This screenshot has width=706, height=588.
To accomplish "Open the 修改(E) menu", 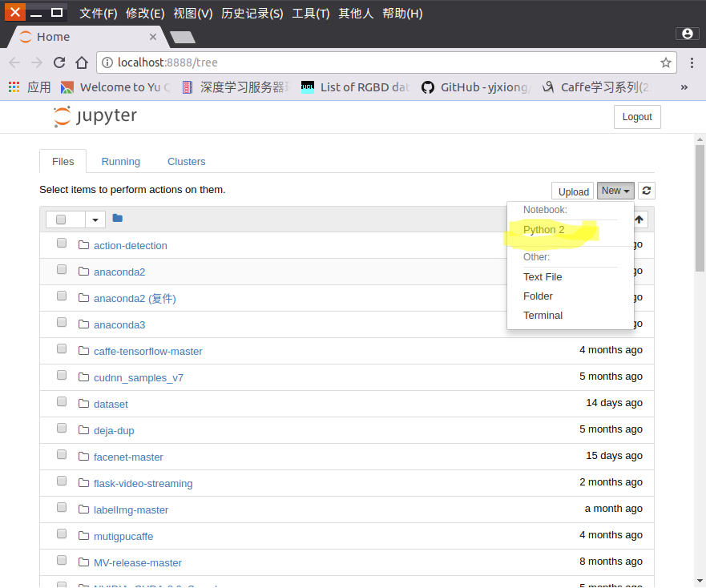I will point(145,13).
